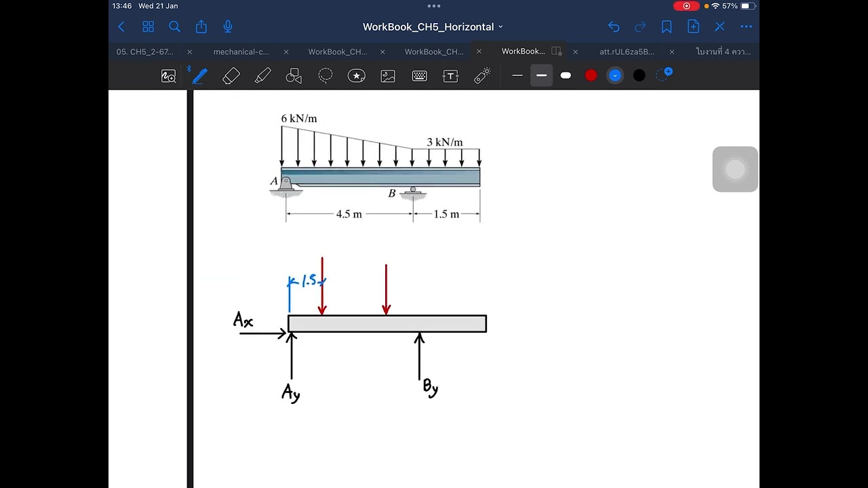
Task: Tap the split view icon on active tab
Action: (x=557, y=52)
